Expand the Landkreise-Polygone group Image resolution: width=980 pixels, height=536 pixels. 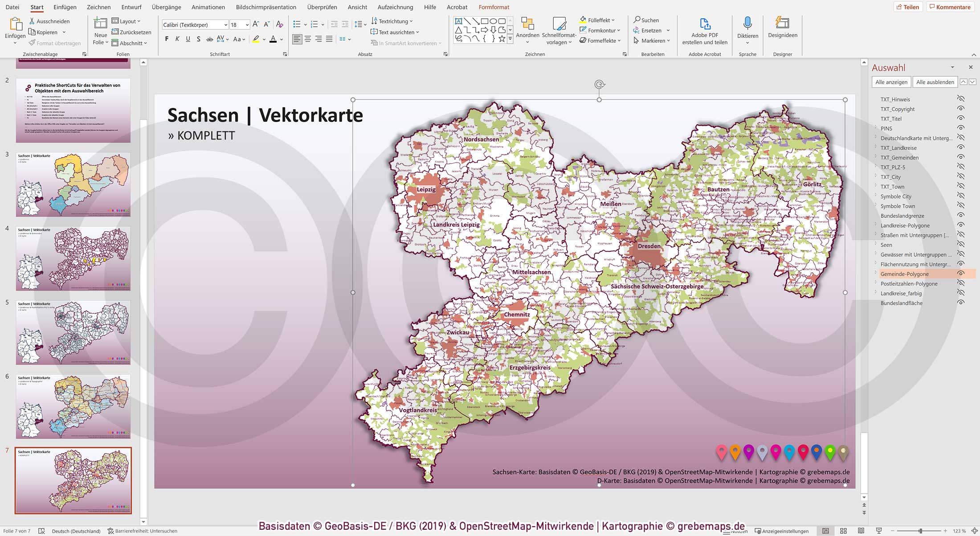(877, 225)
